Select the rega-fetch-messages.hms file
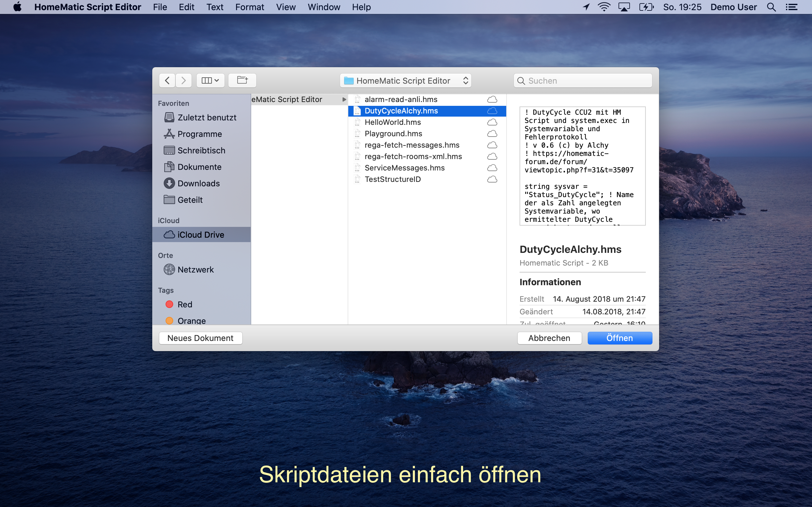 [412, 145]
